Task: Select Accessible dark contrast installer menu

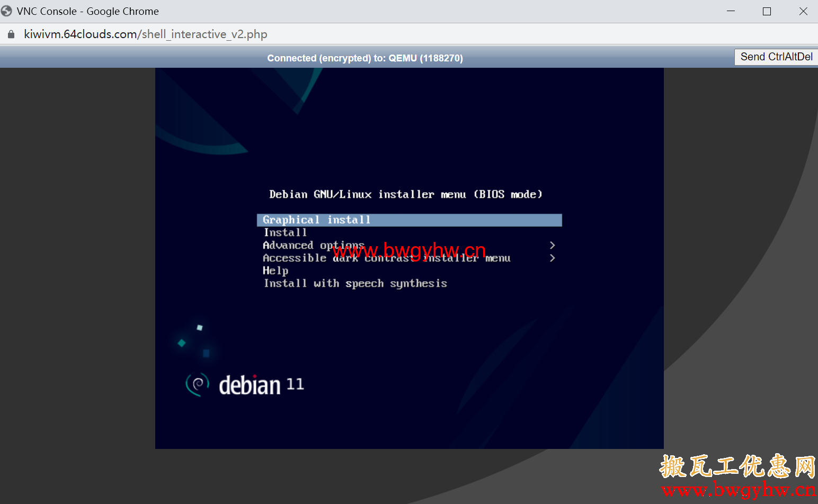Action: pyautogui.click(x=386, y=258)
